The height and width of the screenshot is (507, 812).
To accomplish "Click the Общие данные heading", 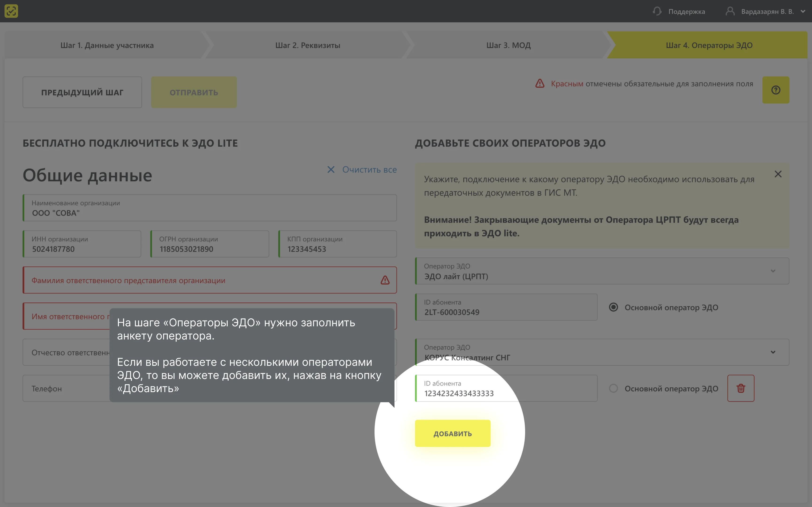I will coord(87,175).
